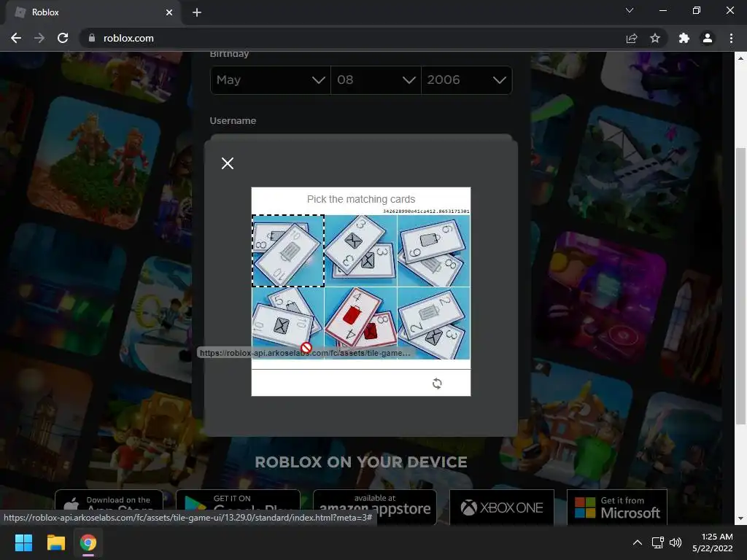Open the clock showing 1:25 AM

tap(712, 542)
